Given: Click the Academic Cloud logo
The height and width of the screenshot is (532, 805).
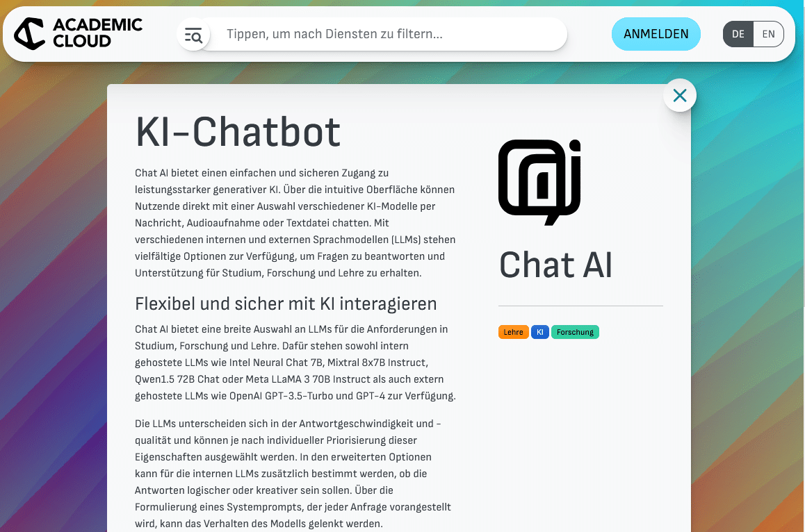Looking at the screenshot, I should tap(78, 33).
